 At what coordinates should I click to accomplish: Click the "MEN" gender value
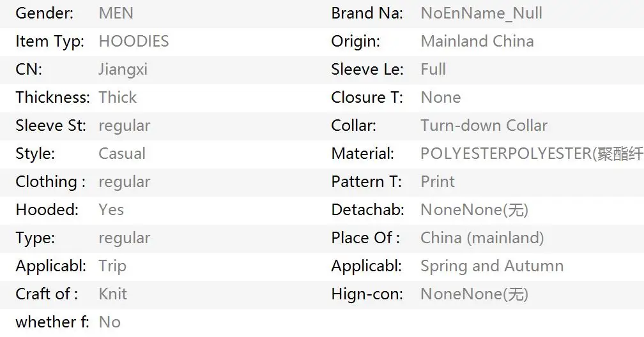click(x=116, y=13)
